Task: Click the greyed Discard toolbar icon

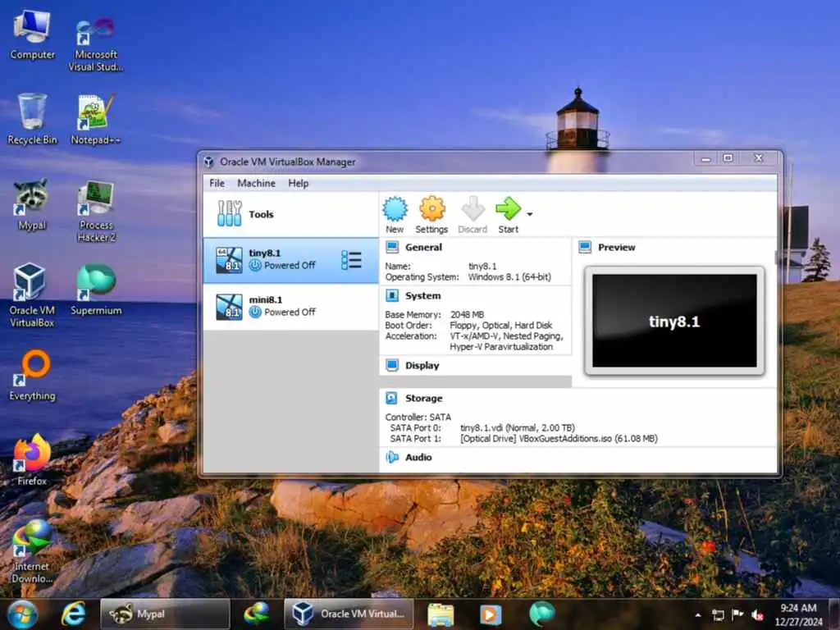Action: (x=472, y=214)
